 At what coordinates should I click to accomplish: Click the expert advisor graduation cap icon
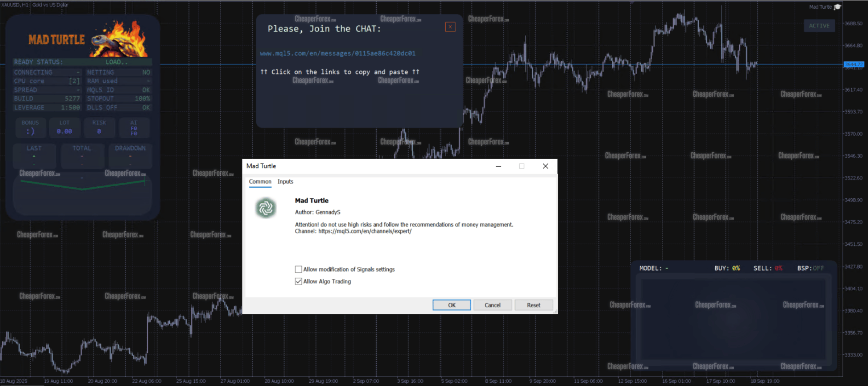[837, 7]
